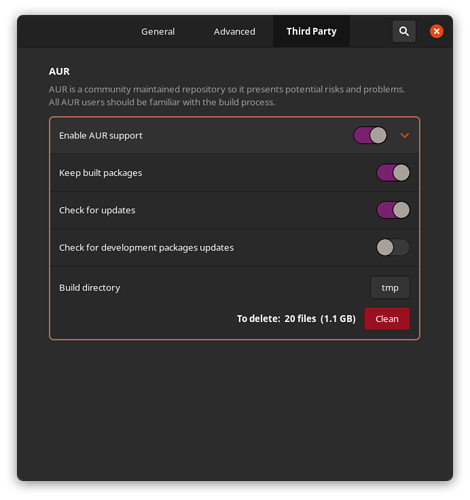The height and width of the screenshot is (500, 470).
Task: Select the Third Party tab
Action: click(311, 31)
